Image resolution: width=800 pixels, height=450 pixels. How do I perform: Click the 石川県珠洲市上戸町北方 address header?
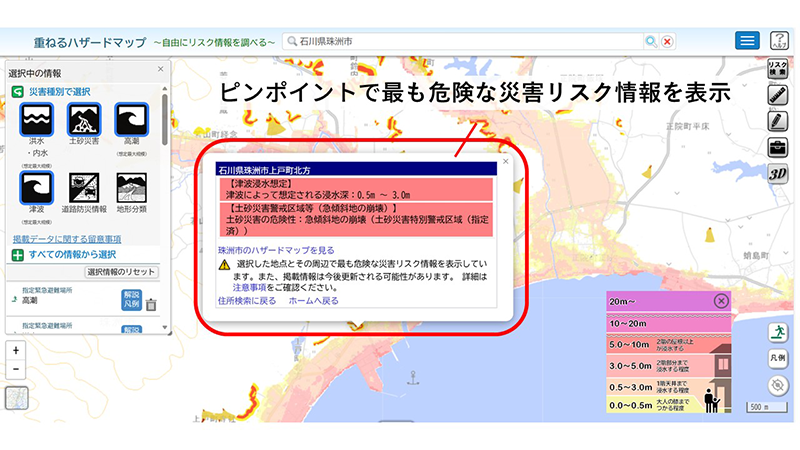coord(356,170)
